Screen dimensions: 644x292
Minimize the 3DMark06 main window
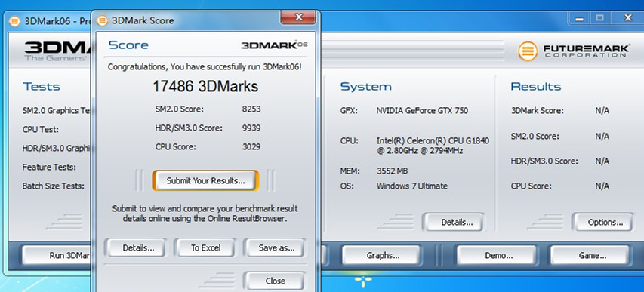coord(580,18)
